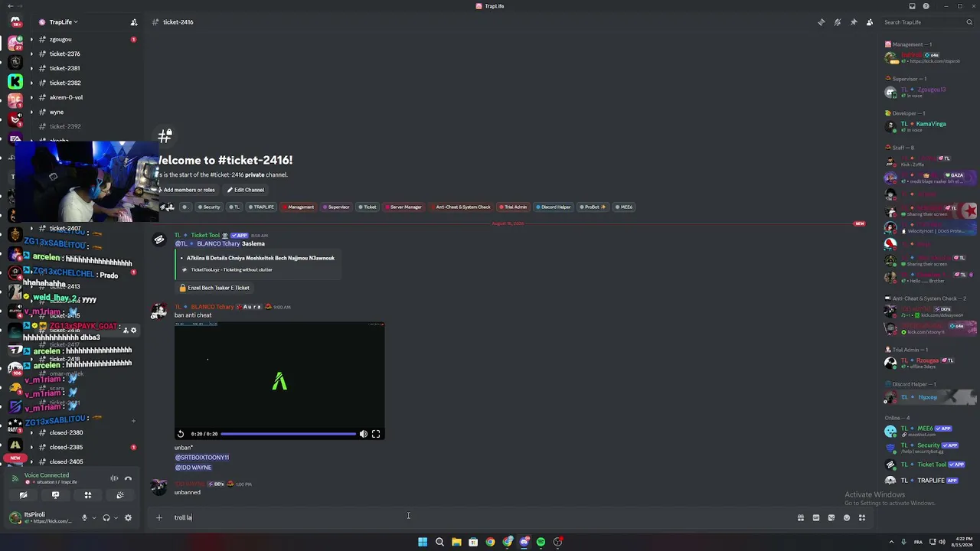
Task: Open microphone input options arrow
Action: click(x=94, y=518)
